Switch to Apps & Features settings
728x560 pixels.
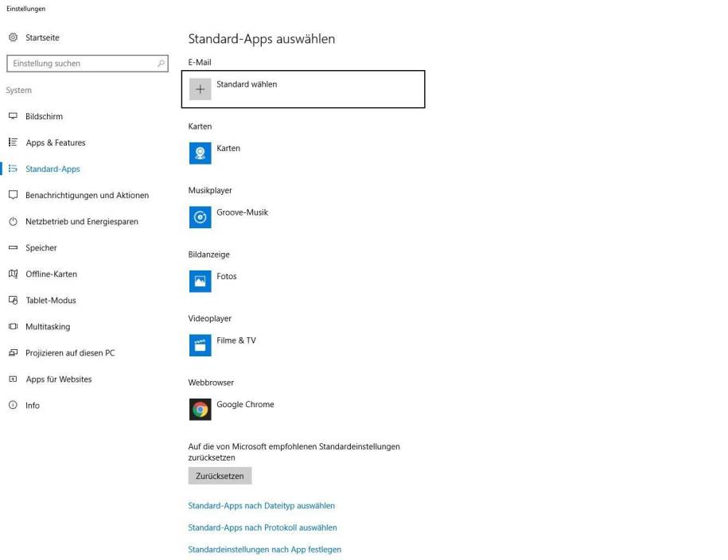pyautogui.click(x=14, y=142)
